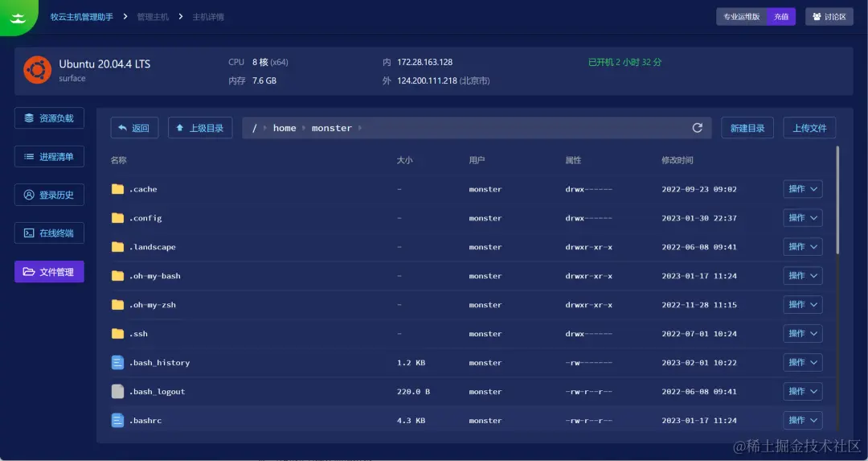
Task: Open 操作 dropdown for .landscape
Action: tap(803, 246)
